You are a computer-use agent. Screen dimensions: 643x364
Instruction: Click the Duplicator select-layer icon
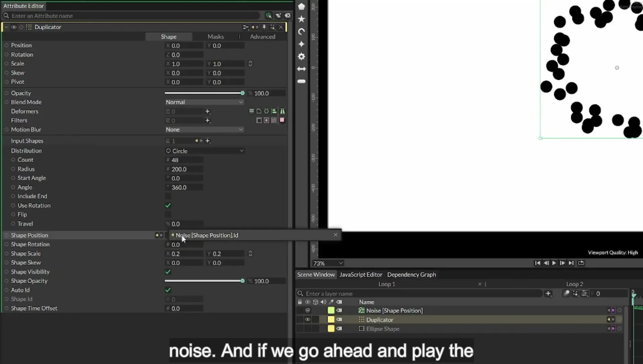tap(273, 27)
